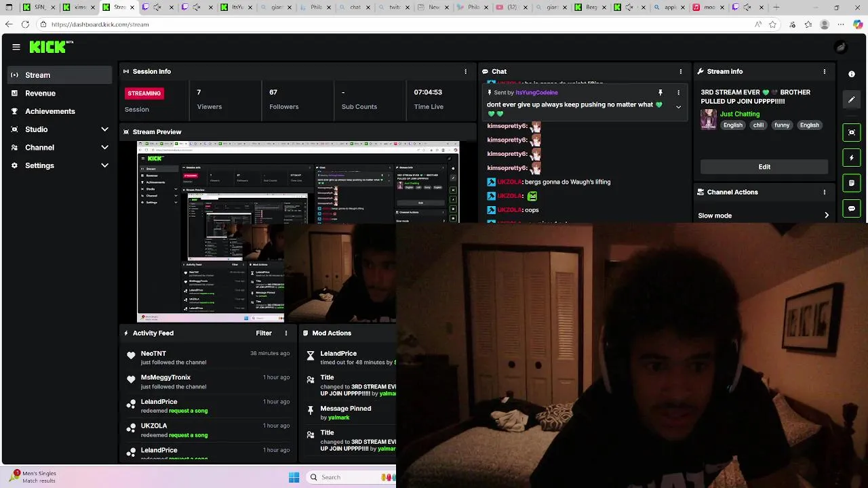Open Chat panel three-dot menu

pos(680,71)
